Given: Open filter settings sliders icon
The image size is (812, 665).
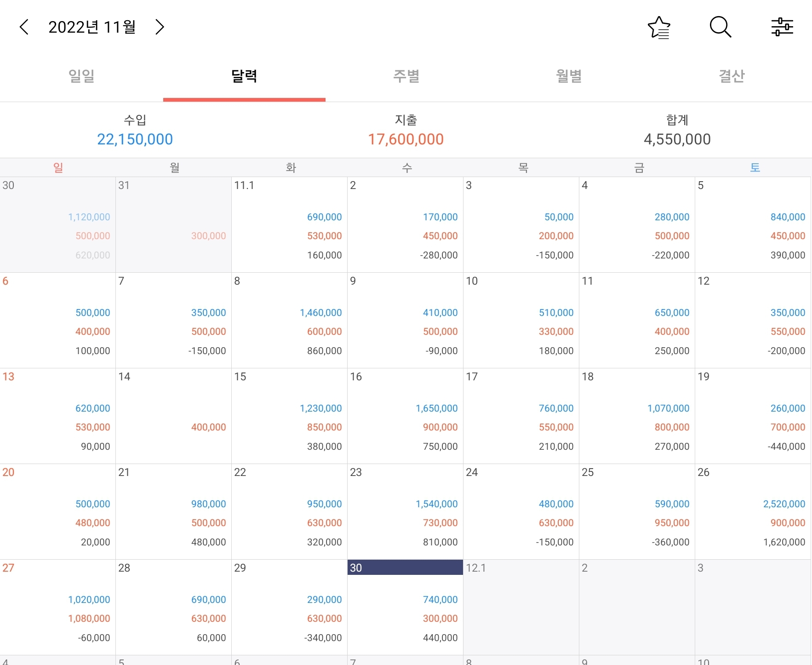Looking at the screenshot, I should click(x=782, y=27).
